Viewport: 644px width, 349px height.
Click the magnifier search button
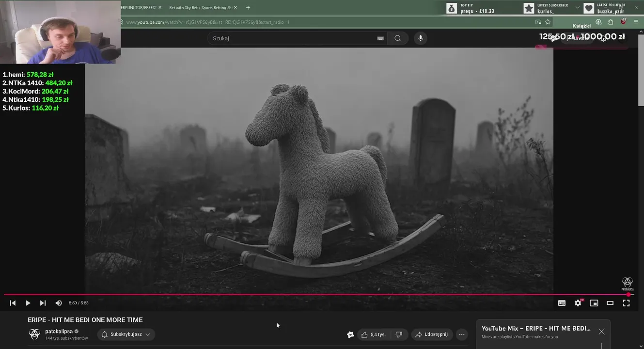pos(397,38)
